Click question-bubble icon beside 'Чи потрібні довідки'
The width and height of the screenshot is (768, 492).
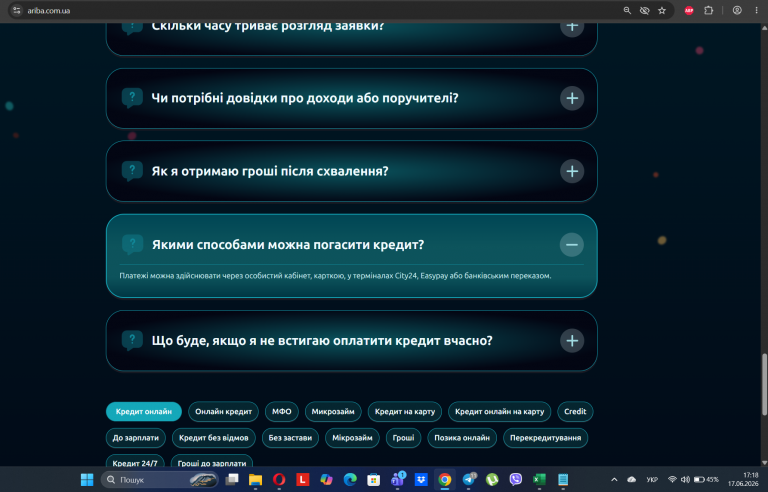(132, 98)
